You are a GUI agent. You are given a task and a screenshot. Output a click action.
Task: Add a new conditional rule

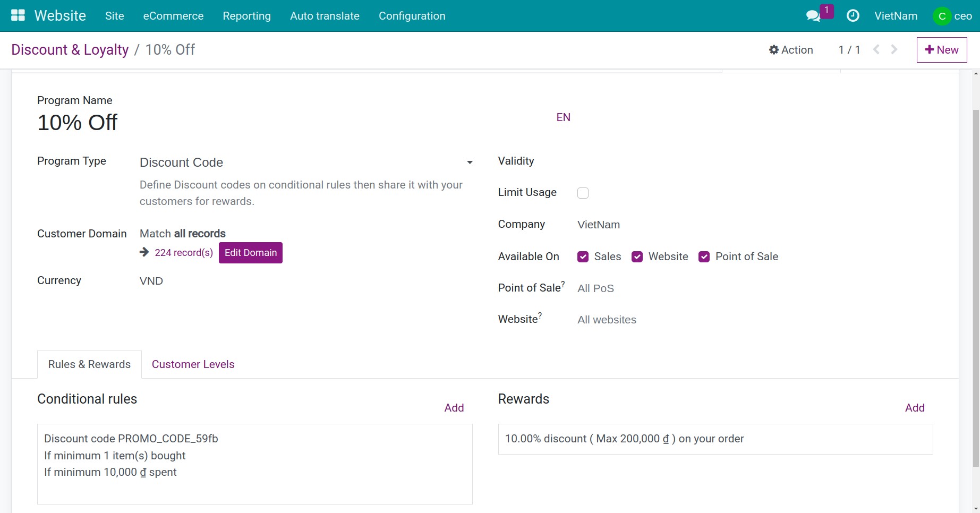pyautogui.click(x=454, y=408)
